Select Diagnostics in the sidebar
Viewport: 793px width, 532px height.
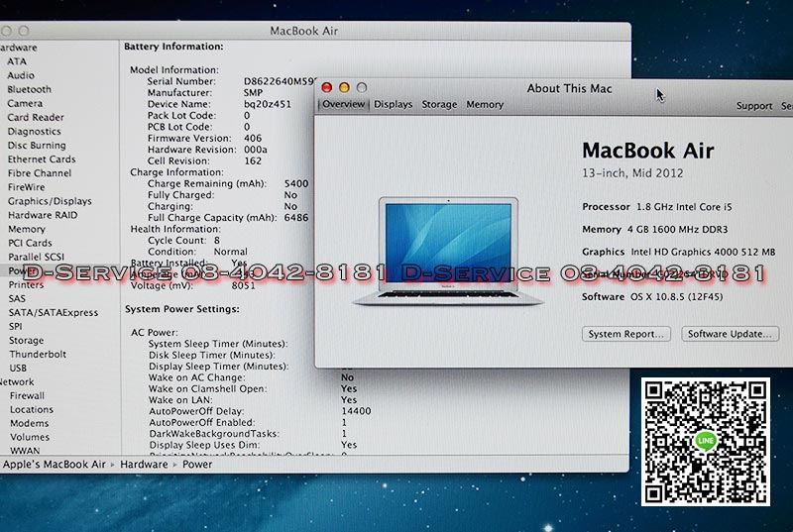(34, 132)
